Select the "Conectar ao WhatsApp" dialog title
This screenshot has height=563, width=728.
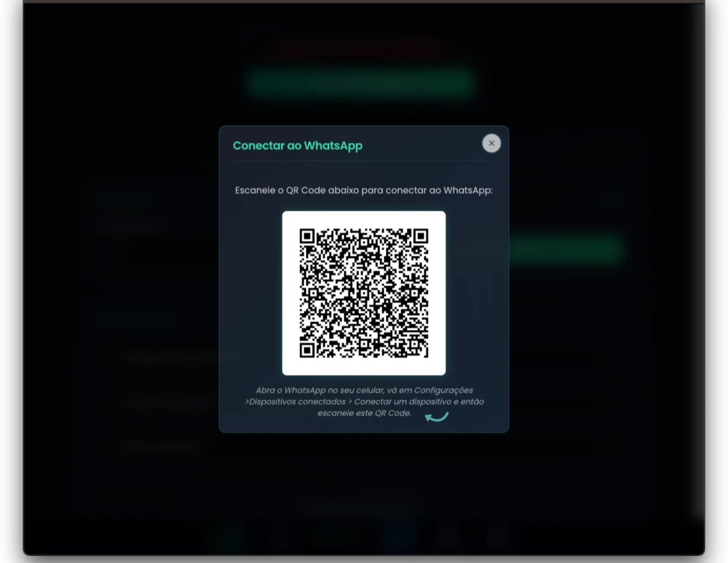[297, 146]
